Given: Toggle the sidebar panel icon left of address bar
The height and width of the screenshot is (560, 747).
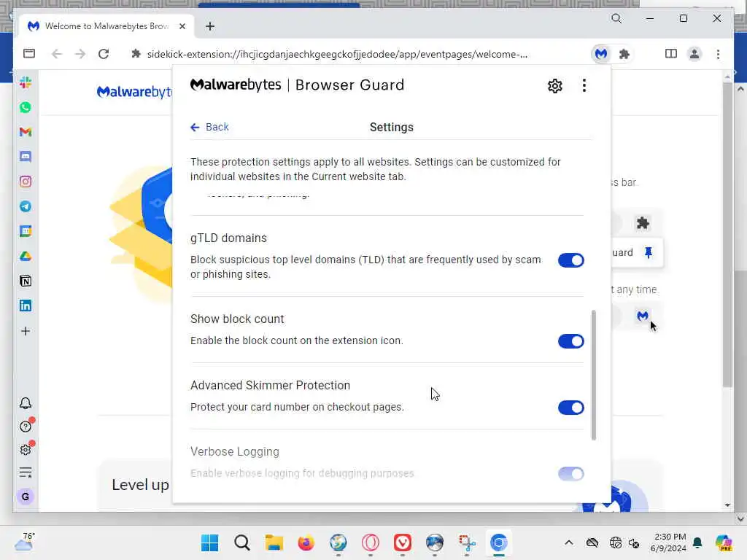Looking at the screenshot, I should (29, 53).
